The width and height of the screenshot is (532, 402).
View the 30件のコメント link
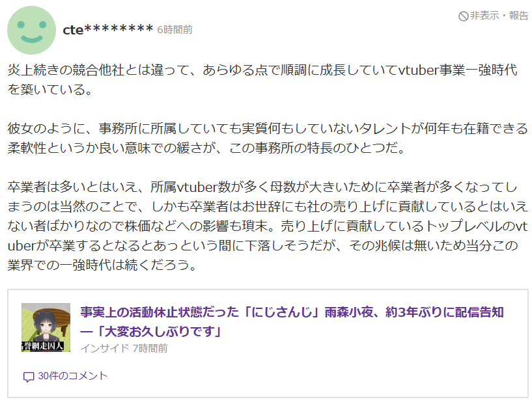pos(73,376)
